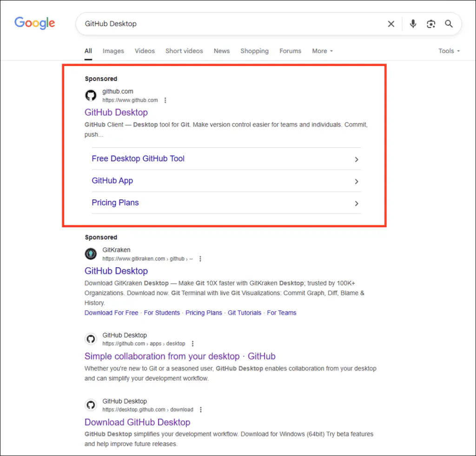Viewport: 476px width, 456px height.
Task: Open the GitHub Desktop sponsored link
Action: pos(116,112)
